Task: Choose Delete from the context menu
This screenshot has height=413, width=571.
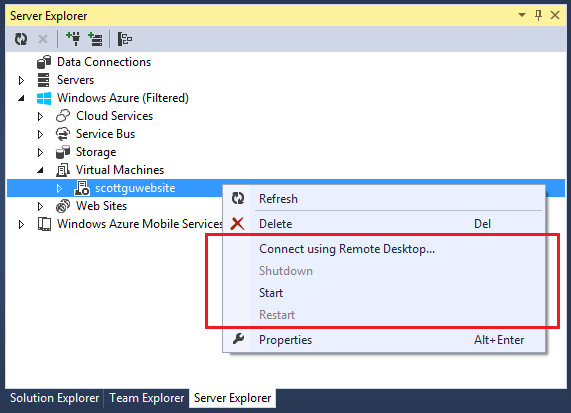Action: (x=384, y=224)
